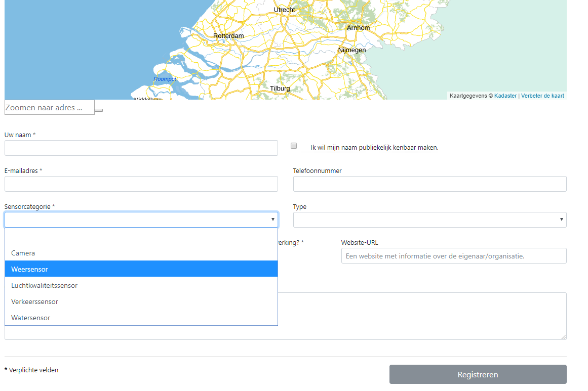The width and height of the screenshot is (588, 391).
Task: Tick the checkbox to make your name public
Action: (x=294, y=146)
